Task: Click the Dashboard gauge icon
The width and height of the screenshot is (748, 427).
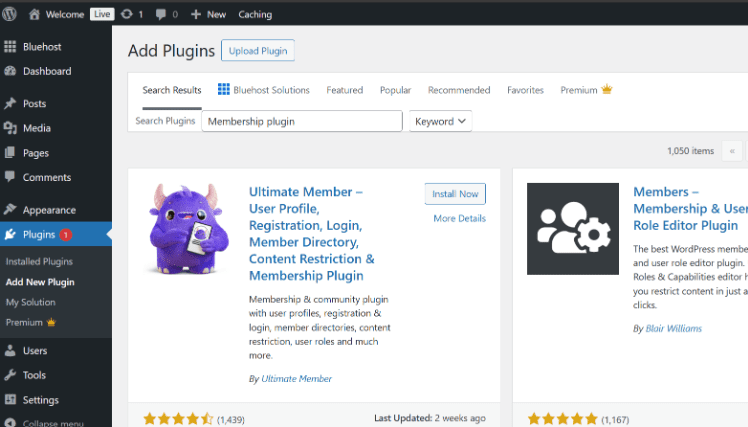Action: [x=10, y=71]
